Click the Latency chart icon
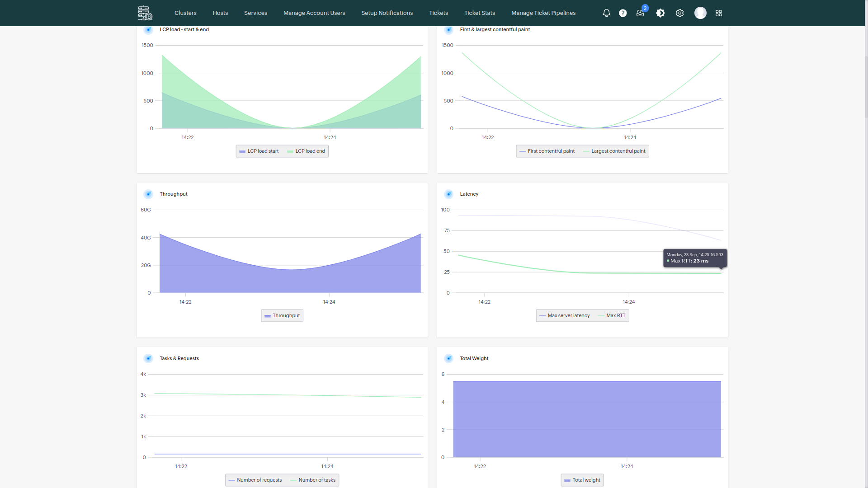This screenshot has width=868, height=488. tap(448, 194)
